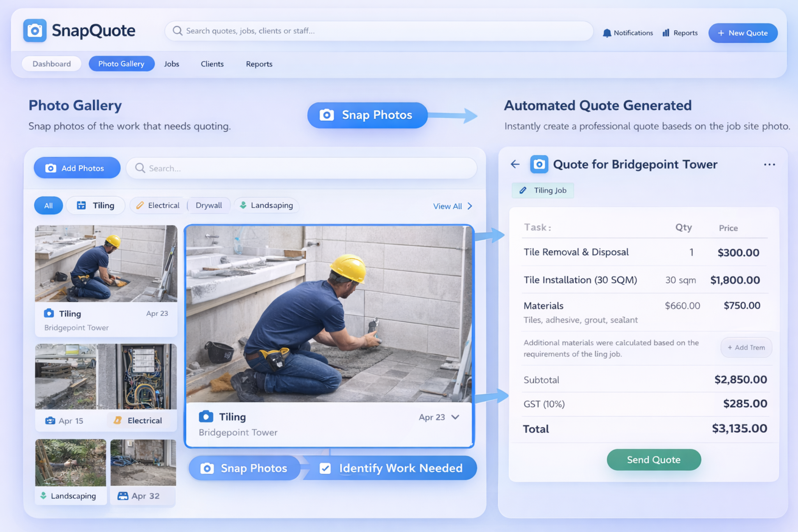
Task: Open Notifications bell icon
Action: click(607, 33)
